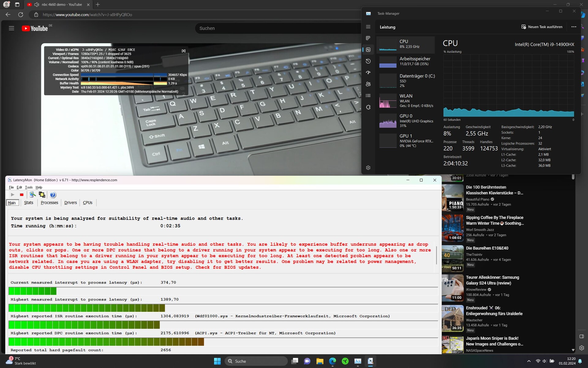This screenshot has width=588, height=368.
Task: Open the Samsung Galaxy S24 Ultra review thumbnail
Action: pyautogui.click(x=452, y=288)
